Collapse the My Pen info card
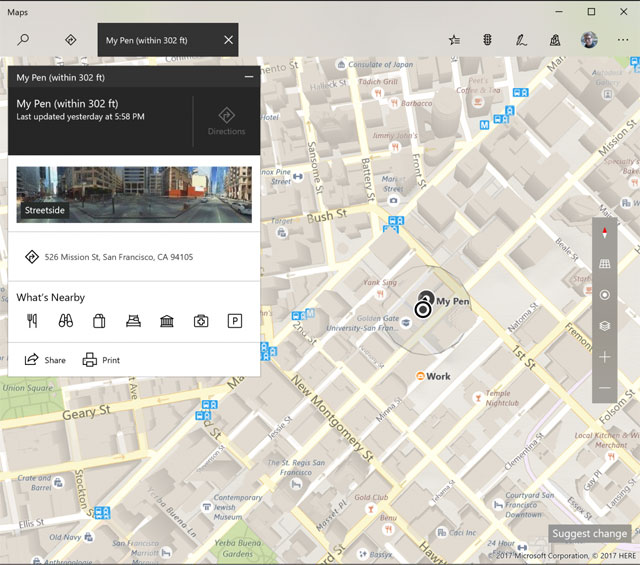This screenshot has width=640, height=565. pos(249,77)
